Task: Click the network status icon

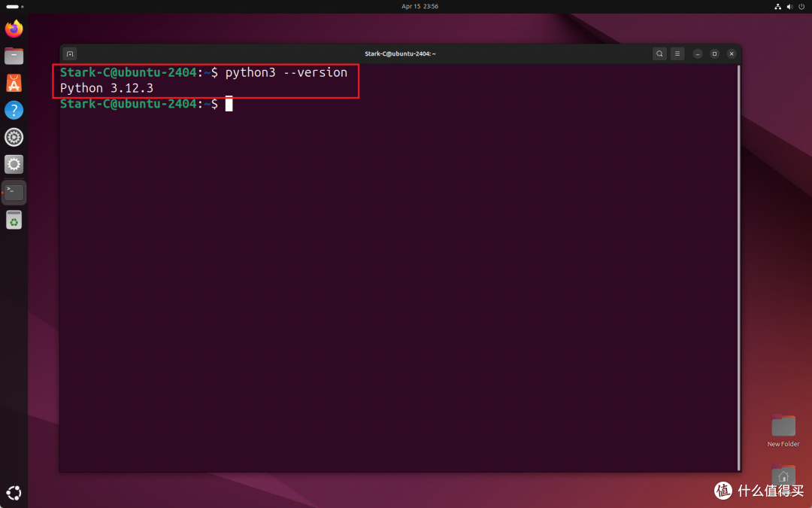Action: 778,7
